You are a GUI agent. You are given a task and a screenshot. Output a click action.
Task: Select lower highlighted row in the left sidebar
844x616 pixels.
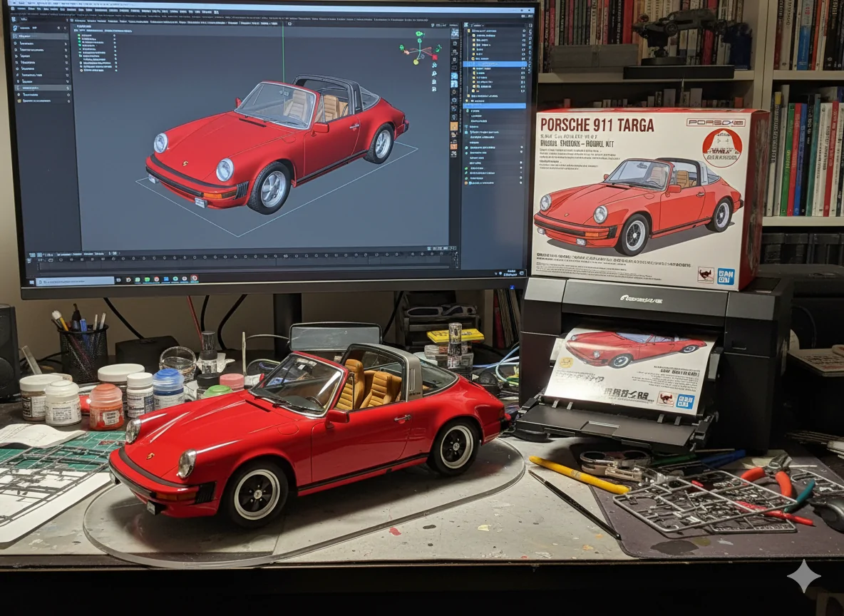point(43,88)
